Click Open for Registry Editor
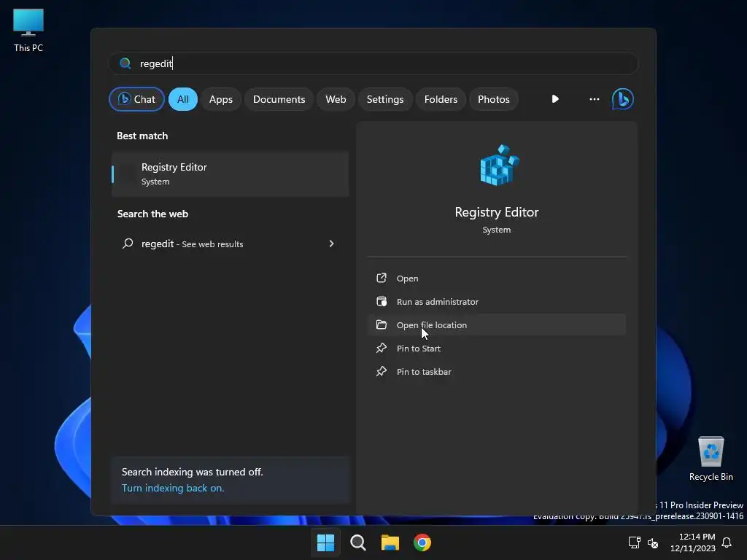 click(497, 278)
